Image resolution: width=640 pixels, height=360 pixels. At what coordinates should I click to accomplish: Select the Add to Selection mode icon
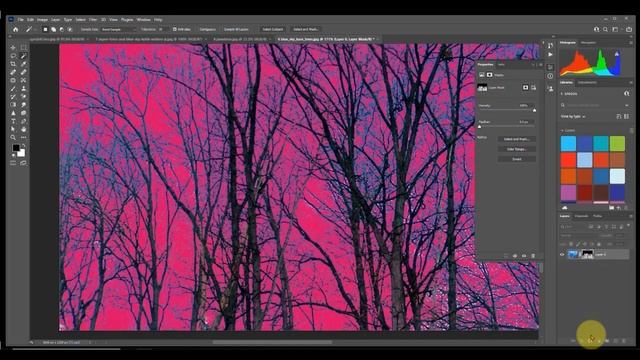53,29
